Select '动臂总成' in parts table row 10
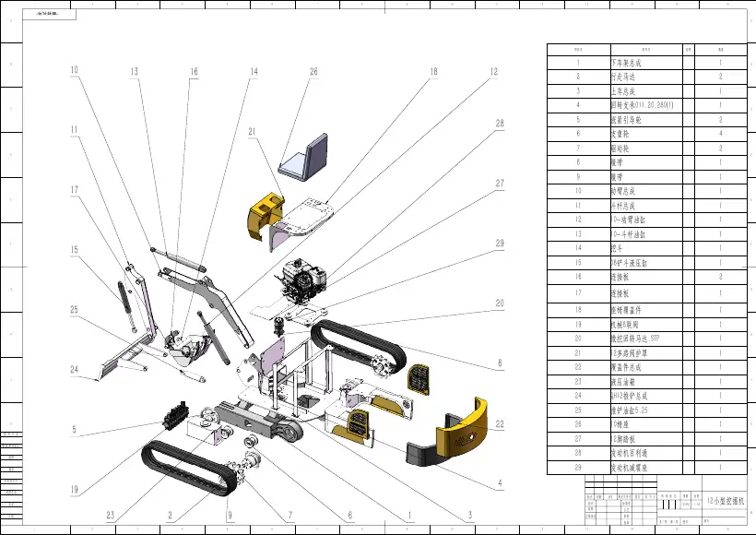 pos(623,191)
